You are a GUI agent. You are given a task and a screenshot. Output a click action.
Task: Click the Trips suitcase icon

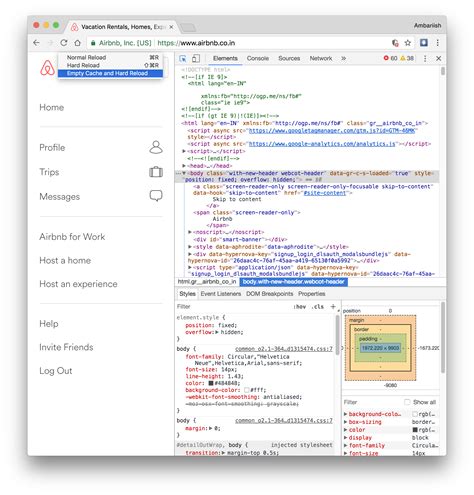(156, 172)
